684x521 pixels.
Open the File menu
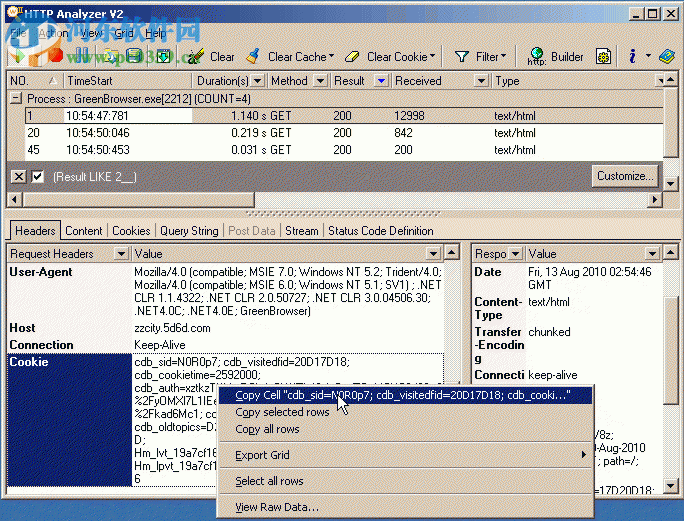(18, 33)
